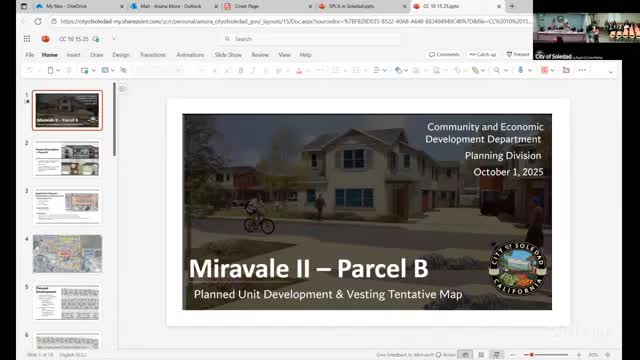Click the Comments button
This screenshot has width=640, height=360.
tap(444, 54)
